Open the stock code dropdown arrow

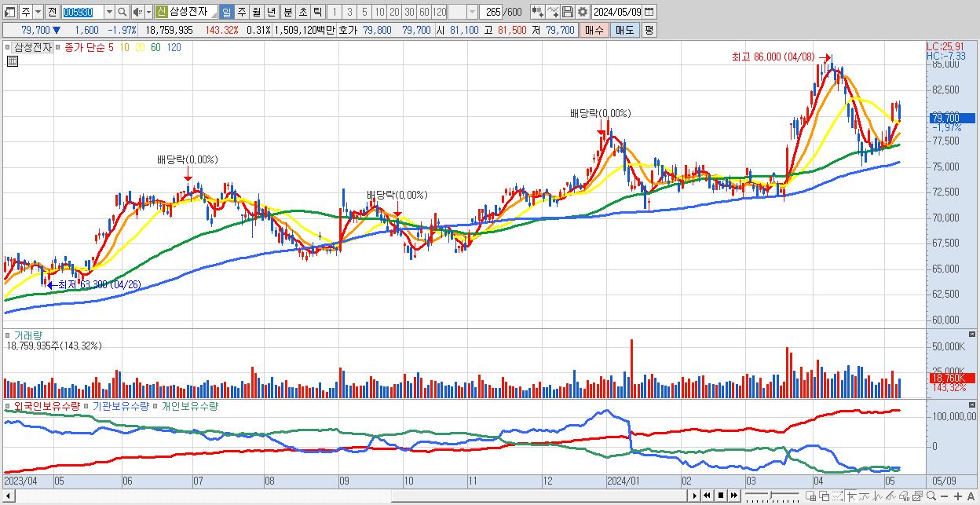[x=109, y=12]
